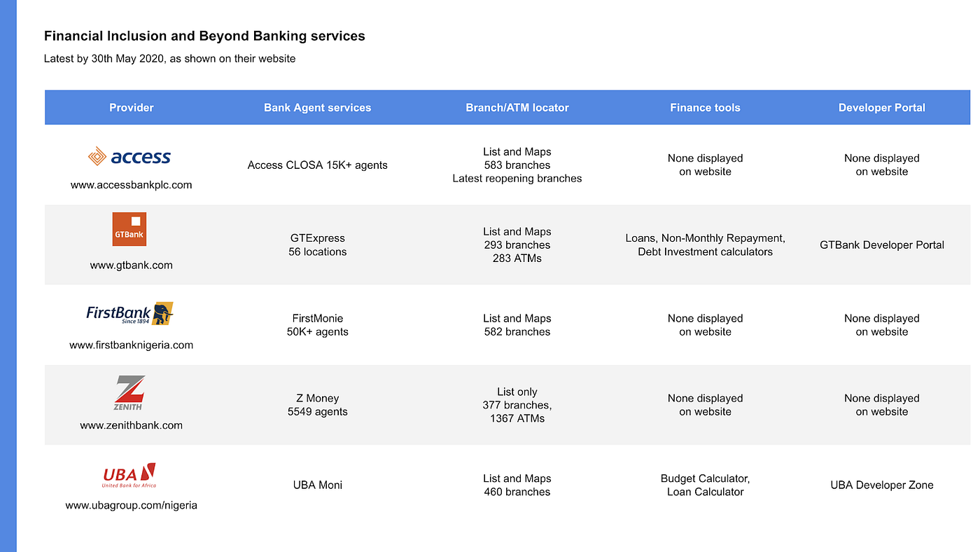Click the UBA logo

pyautogui.click(x=129, y=475)
